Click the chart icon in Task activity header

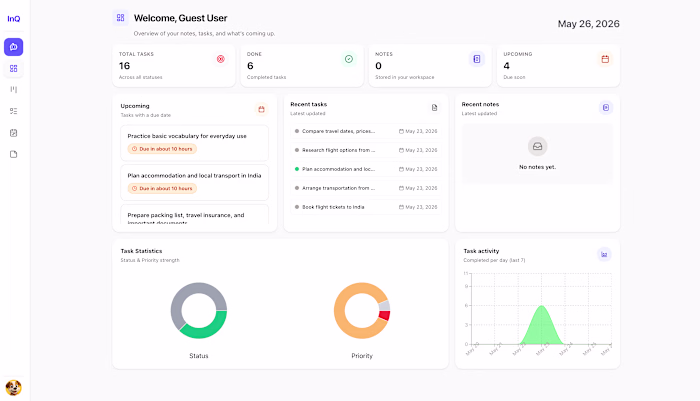tap(604, 255)
